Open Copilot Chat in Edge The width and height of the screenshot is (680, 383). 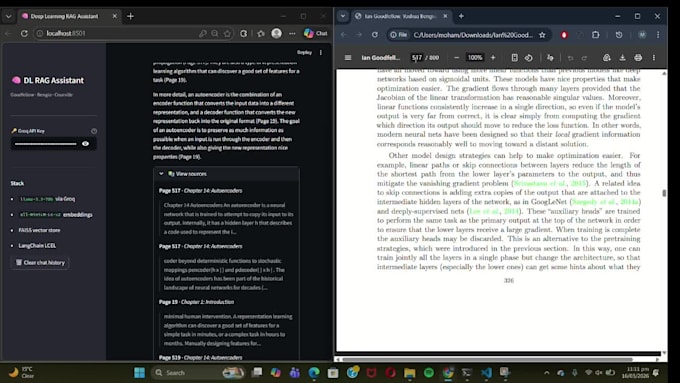[x=316, y=33]
